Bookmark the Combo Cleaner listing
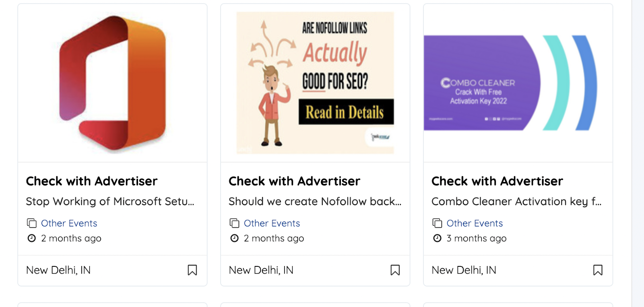Image resolution: width=644 pixels, height=307 pixels. (x=598, y=270)
